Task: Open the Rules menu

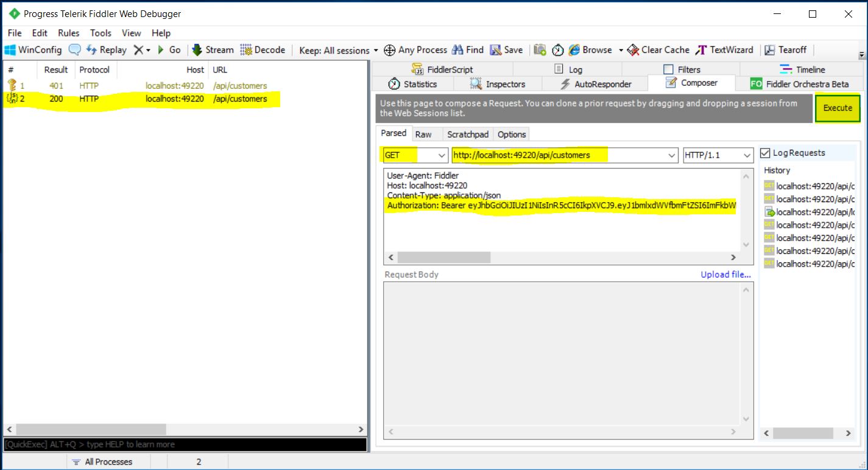Action: [x=69, y=33]
